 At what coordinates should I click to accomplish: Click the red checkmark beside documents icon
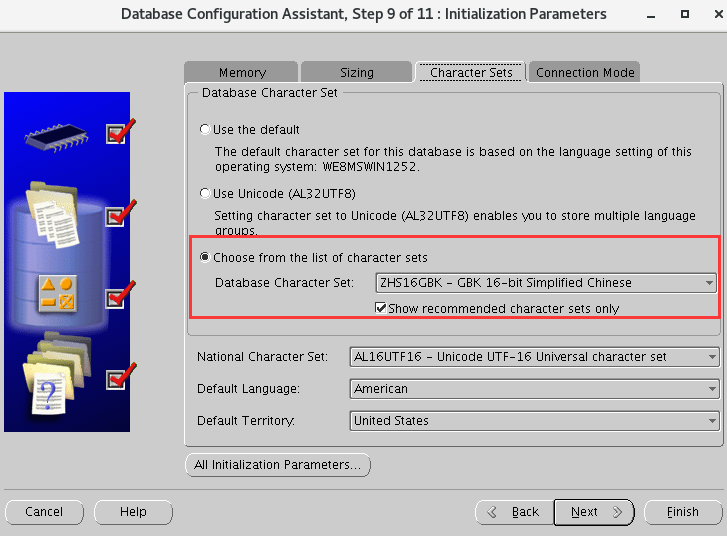pos(119,213)
